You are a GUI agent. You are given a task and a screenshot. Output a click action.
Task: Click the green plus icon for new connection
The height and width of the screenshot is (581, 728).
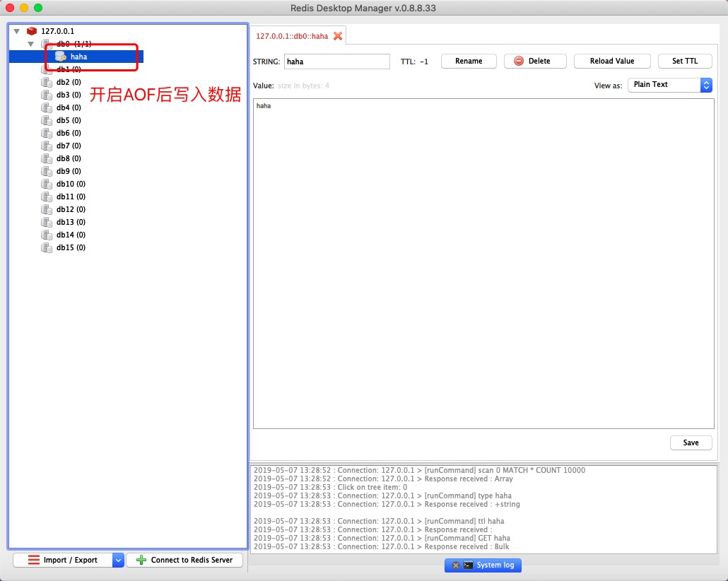[141, 560]
